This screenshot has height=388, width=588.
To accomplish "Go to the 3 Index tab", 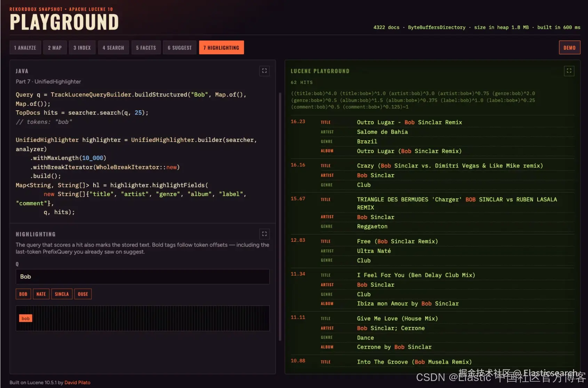I will (x=82, y=48).
